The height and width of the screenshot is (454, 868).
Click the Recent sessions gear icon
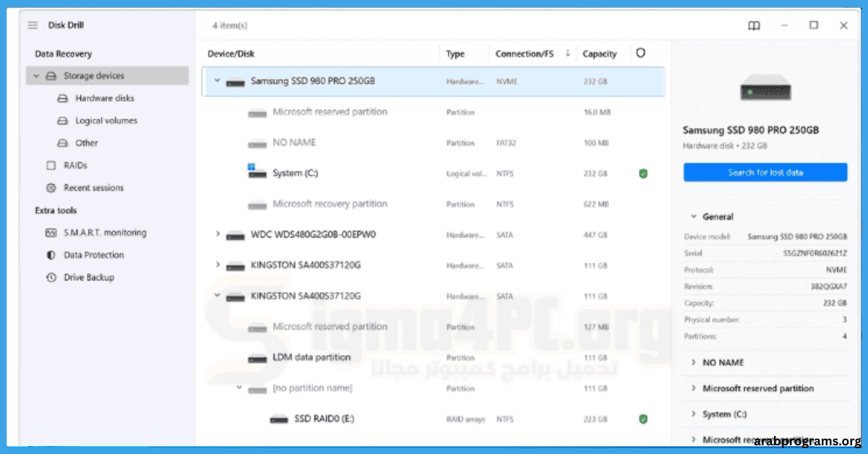[x=51, y=188]
